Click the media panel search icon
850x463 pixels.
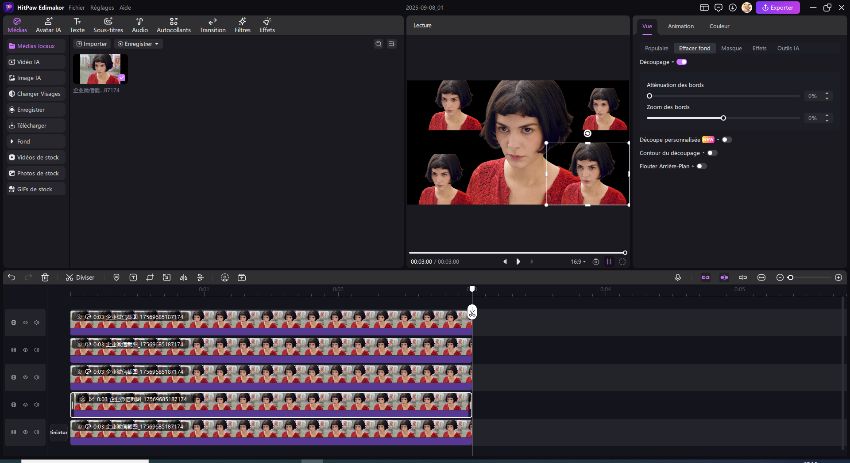click(x=378, y=44)
